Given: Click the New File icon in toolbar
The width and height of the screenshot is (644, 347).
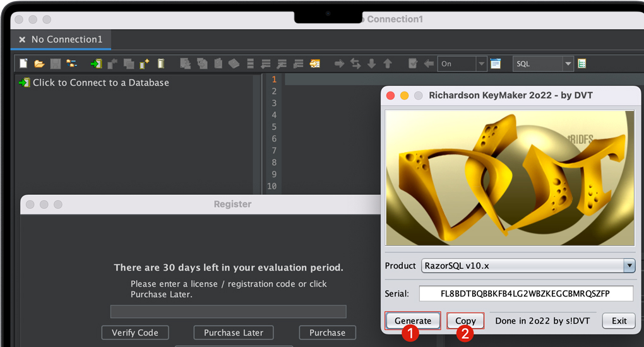Looking at the screenshot, I should [x=23, y=64].
